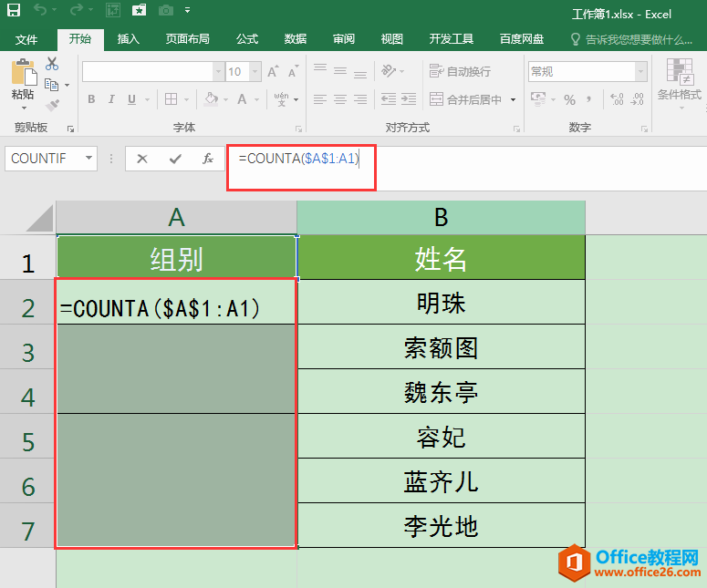Click the Increase Indent icon
Screen dimensions: 707x588
[x=409, y=99]
